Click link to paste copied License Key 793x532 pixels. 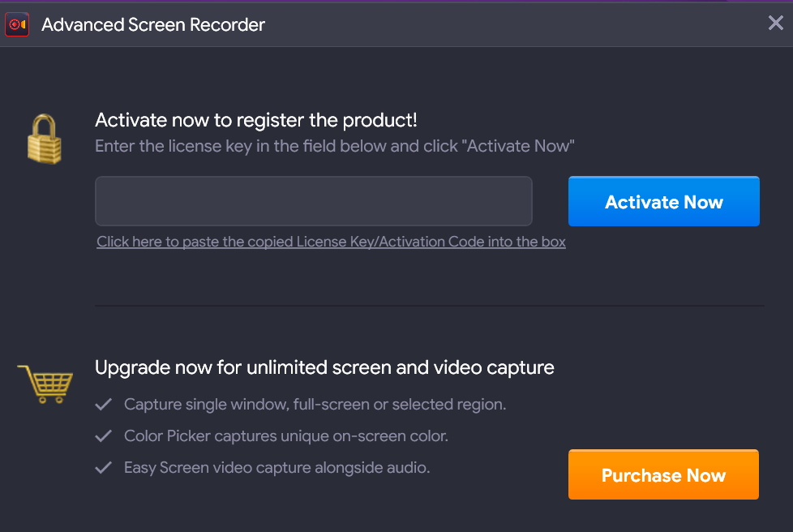tap(331, 242)
